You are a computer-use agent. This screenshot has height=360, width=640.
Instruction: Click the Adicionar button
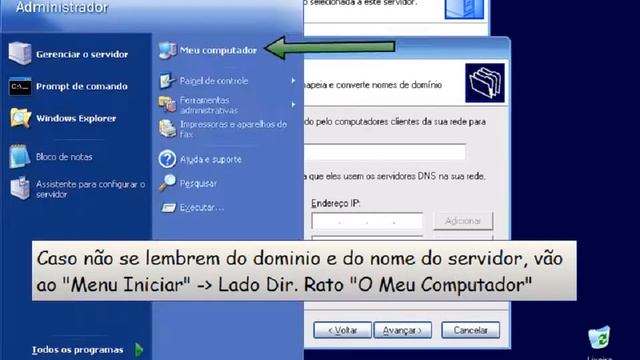click(x=463, y=221)
